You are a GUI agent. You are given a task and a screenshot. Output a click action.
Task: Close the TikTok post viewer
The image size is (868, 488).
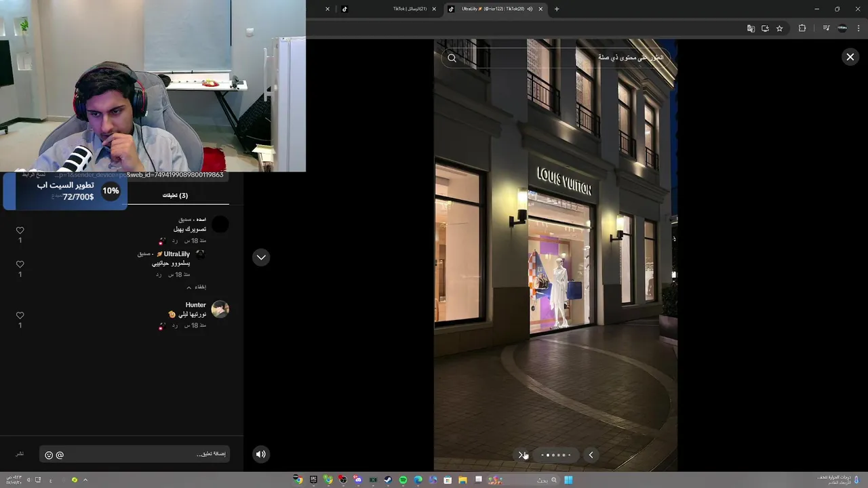pos(850,57)
